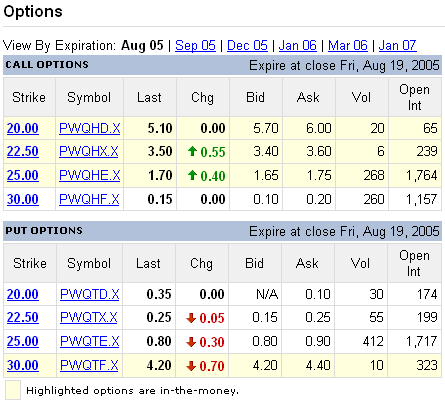Open put strike 22.50 in PWQTX.X row
Screen dimensions: 445x403
pyautogui.click(x=23, y=317)
